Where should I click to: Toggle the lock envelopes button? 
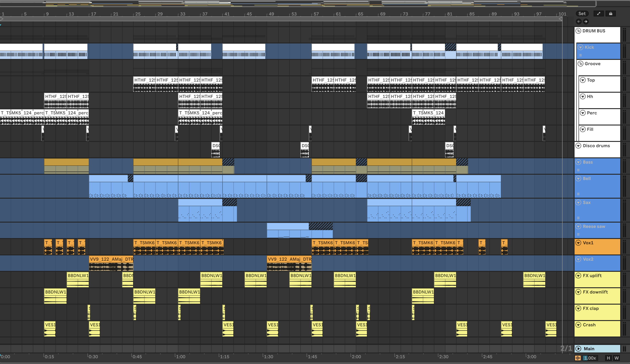pos(610,14)
